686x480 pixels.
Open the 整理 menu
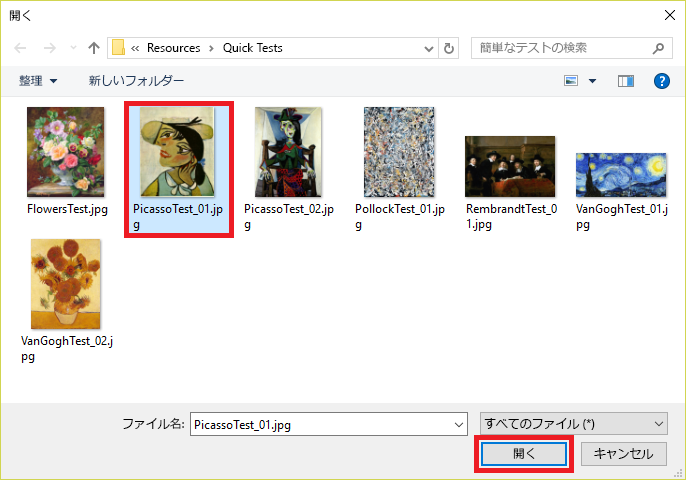coord(38,81)
